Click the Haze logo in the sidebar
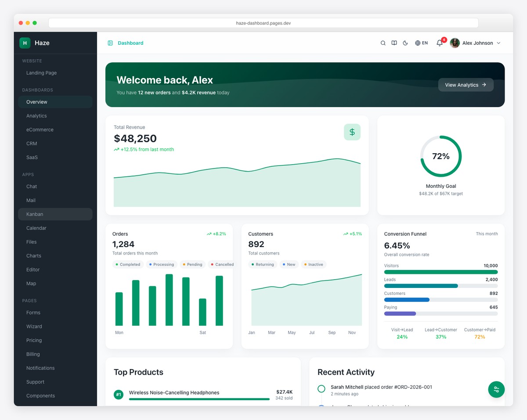The height and width of the screenshot is (420, 527). coord(35,43)
